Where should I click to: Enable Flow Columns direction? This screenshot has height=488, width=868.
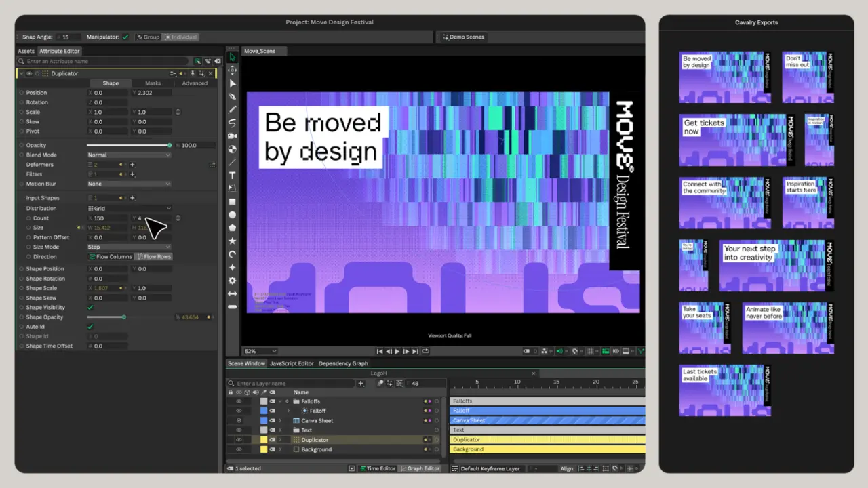[110, 257]
